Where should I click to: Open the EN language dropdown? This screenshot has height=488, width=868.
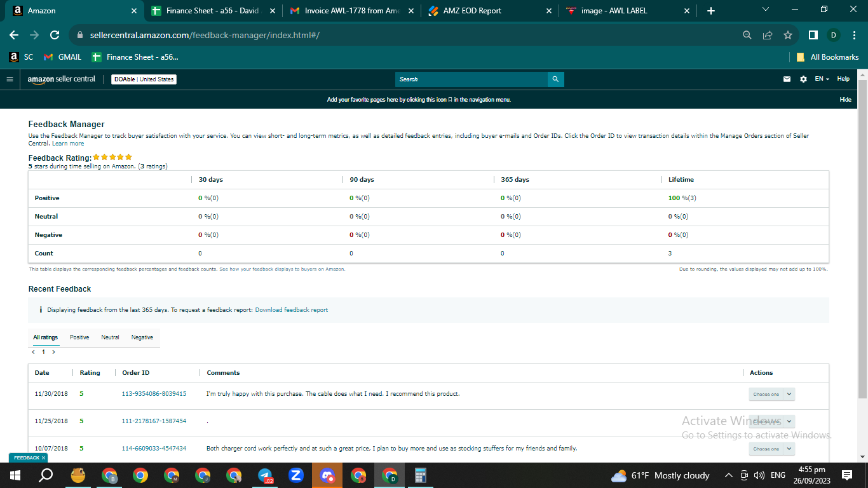(x=822, y=79)
